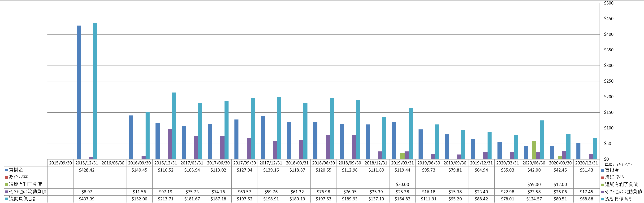Select the $20.00 short-term debt cell
The image size is (644, 203).
point(402,185)
